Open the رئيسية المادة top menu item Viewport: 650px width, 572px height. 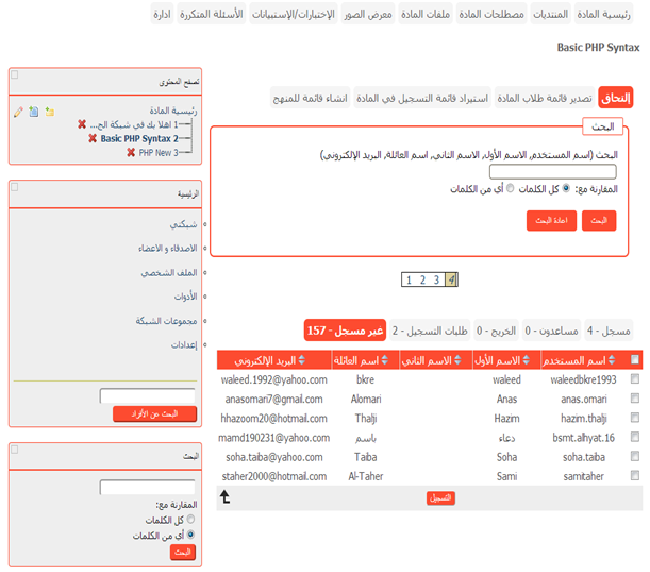(x=604, y=14)
